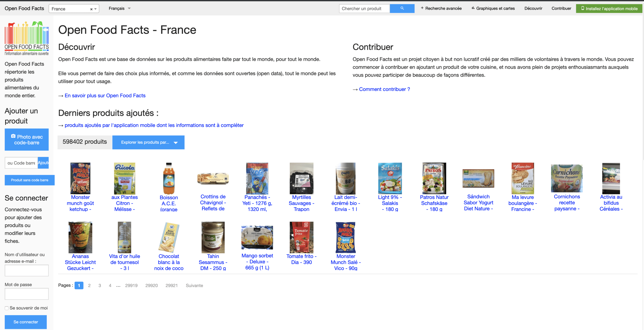This screenshot has height=330, width=644.
Task: Go to results page 4
Action: tap(110, 286)
